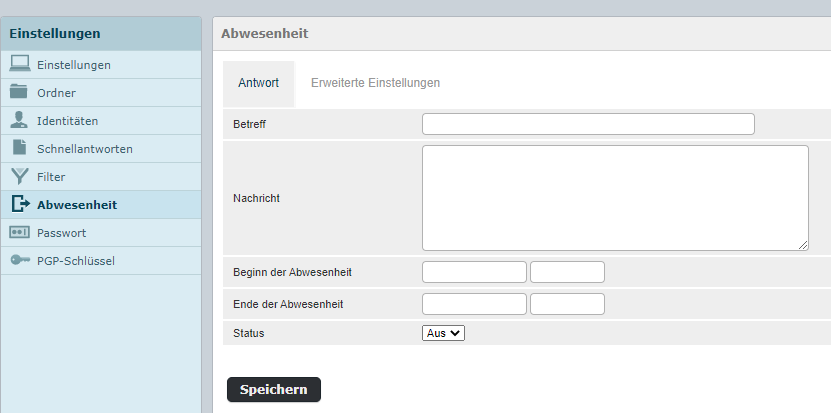Screen dimensions: 831x413
Task: Open the Status dropdown showing Aus
Action: pos(444,333)
